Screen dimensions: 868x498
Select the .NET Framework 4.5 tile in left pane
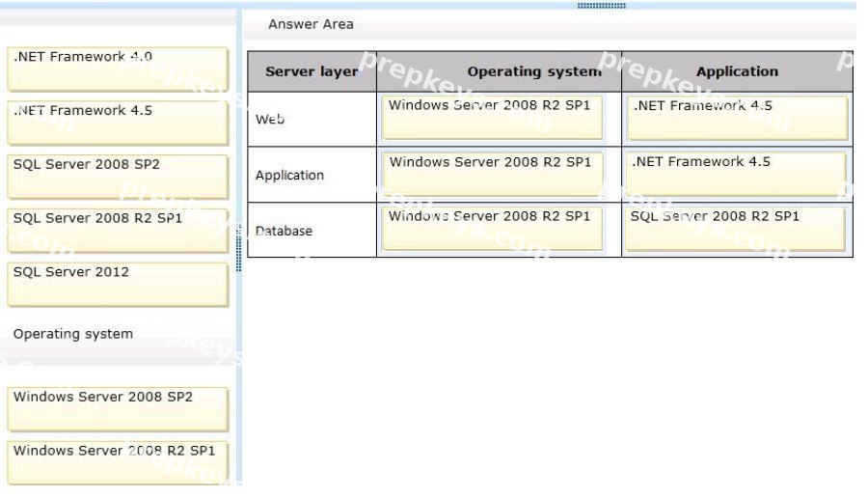[118, 123]
